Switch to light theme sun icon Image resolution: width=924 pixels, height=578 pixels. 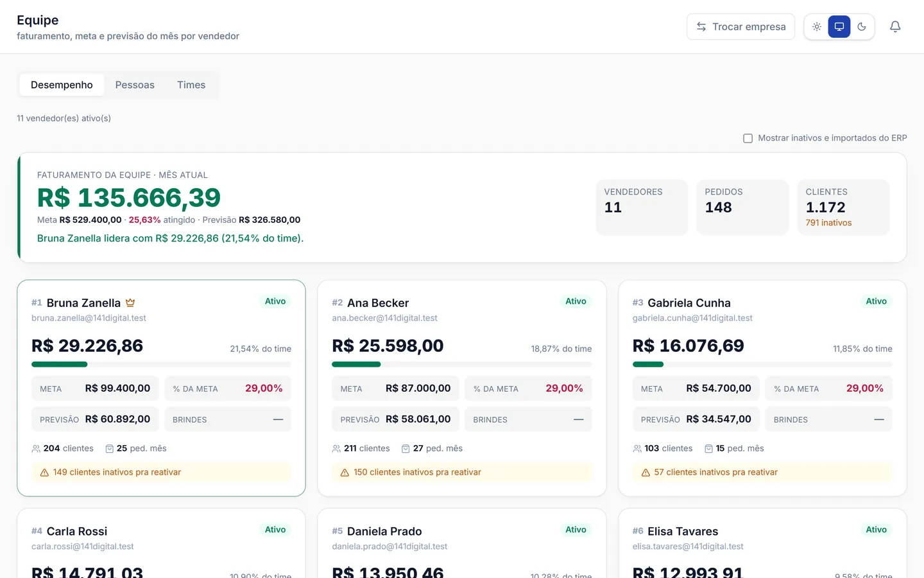pyautogui.click(x=817, y=26)
